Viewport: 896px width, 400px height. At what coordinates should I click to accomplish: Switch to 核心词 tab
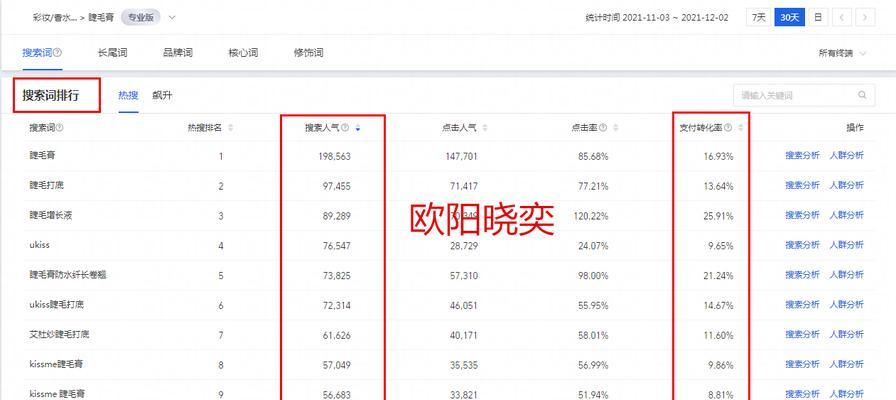pos(243,53)
